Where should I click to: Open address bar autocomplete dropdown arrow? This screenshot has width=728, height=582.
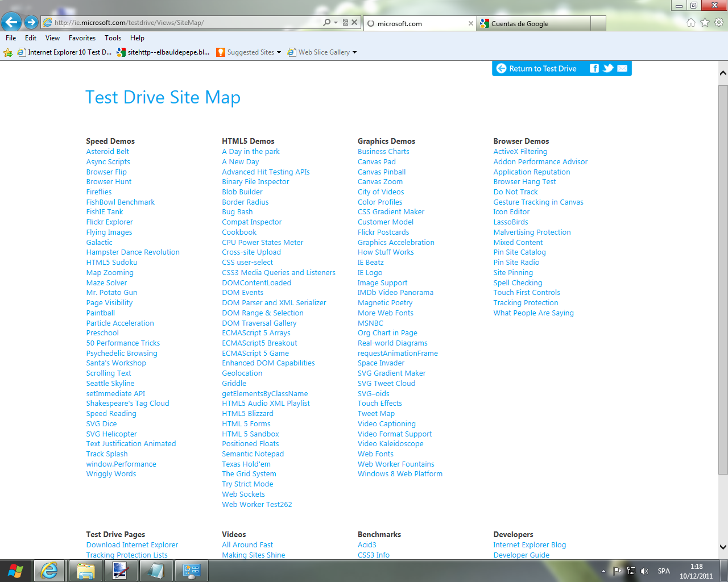pos(336,23)
